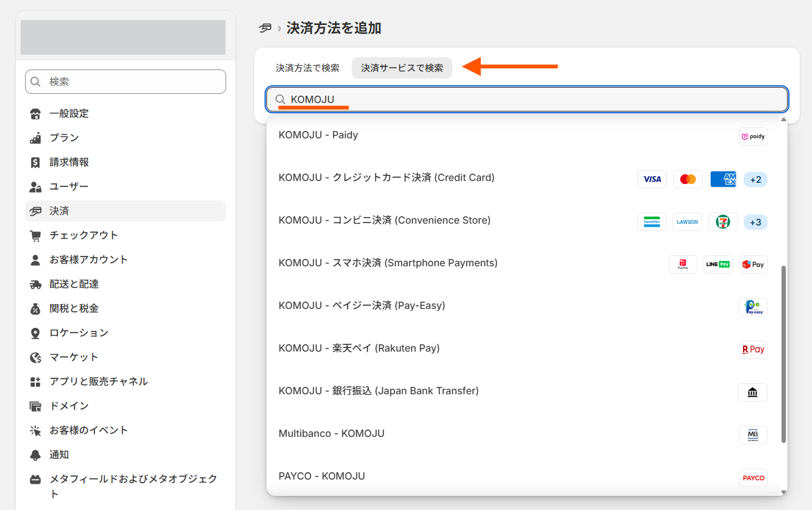
Task: Click the events icon beside お客様のイベント
Action: click(35, 430)
